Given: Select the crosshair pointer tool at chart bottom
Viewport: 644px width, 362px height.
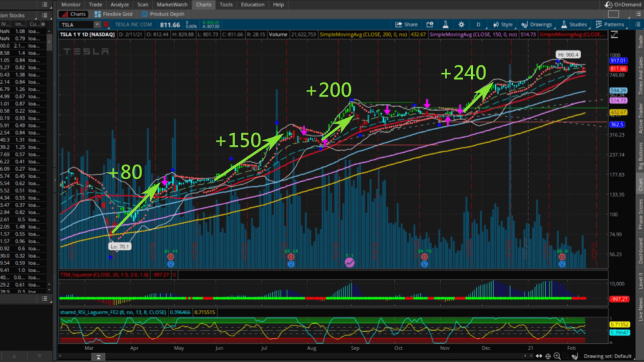Looking at the screenshot, I should (x=548, y=356).
